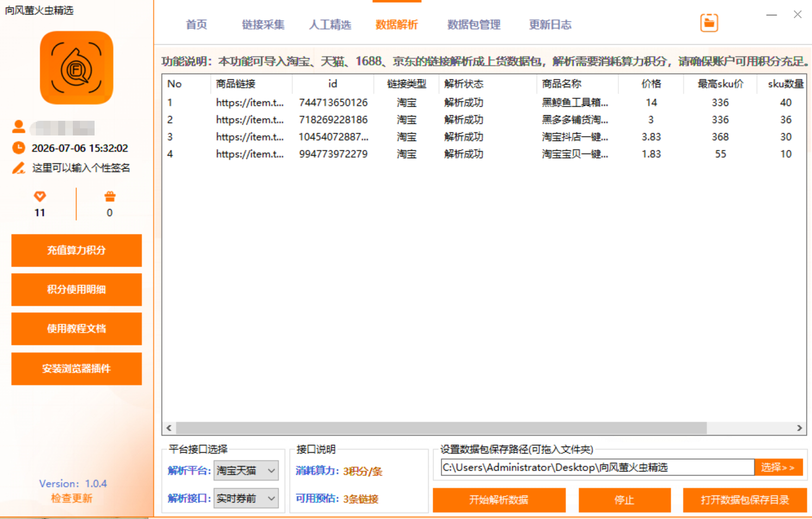Click the heart points icon above 11
The image size is (812, 519).
coord(40,196)
